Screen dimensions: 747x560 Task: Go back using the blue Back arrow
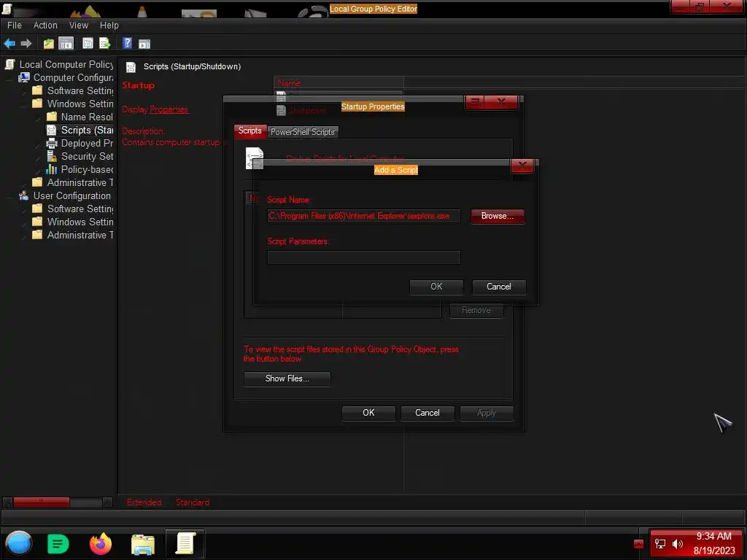[x=9, y=44]
